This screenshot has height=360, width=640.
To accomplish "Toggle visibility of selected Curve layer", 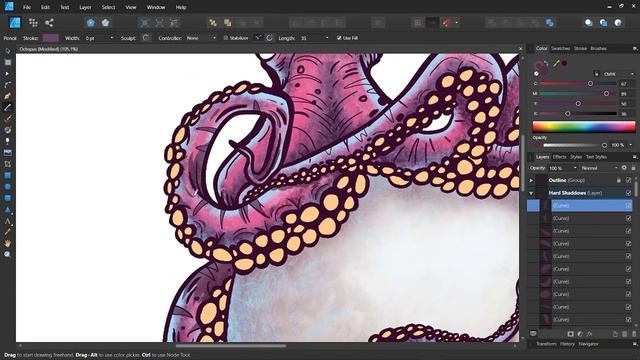I will click(628, 205).
